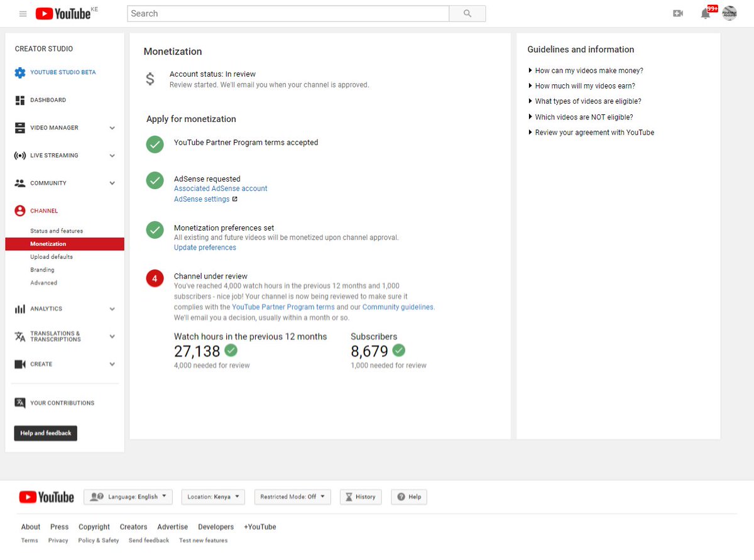Open YouTube Partner Program terms link

pyautogui.click(x=283, y=307)
